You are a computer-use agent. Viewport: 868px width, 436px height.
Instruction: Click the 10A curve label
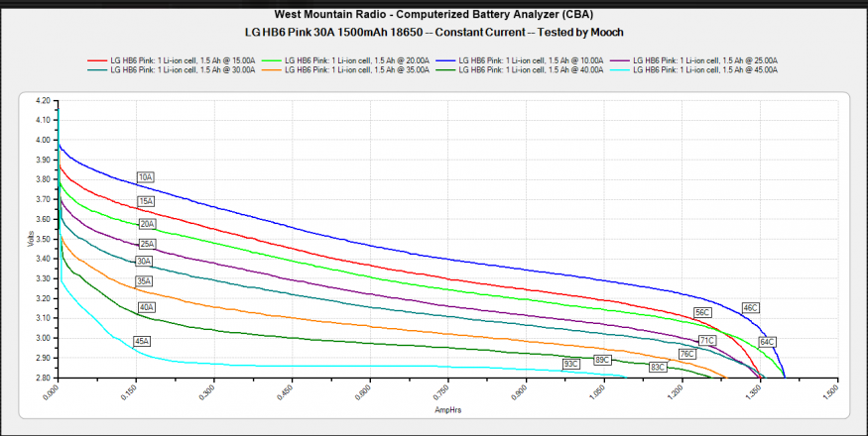[146, 177]
